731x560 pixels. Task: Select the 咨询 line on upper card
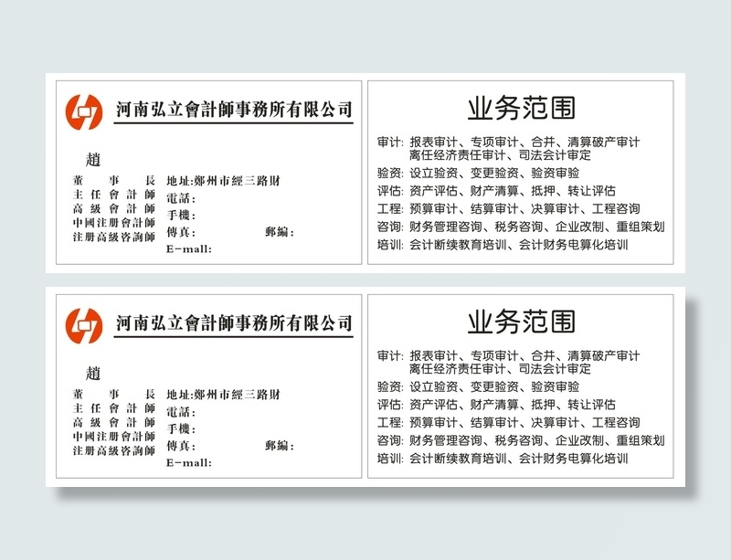[x=521, y=227]
